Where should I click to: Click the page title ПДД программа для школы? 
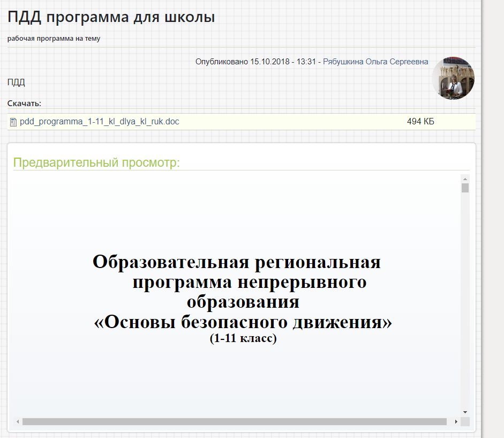tap(111, 17)
